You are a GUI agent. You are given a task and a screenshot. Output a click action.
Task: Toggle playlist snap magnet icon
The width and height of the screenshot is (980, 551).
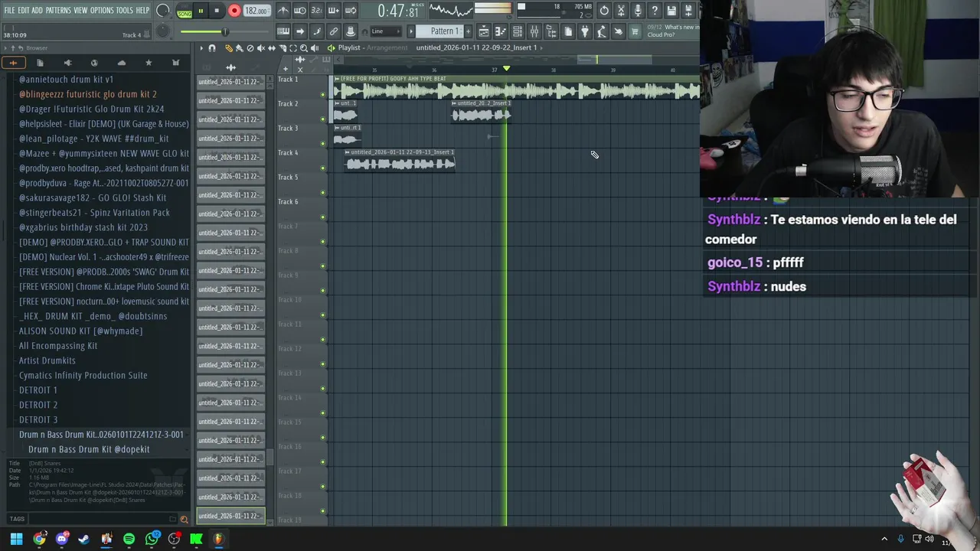pos(212,48)
